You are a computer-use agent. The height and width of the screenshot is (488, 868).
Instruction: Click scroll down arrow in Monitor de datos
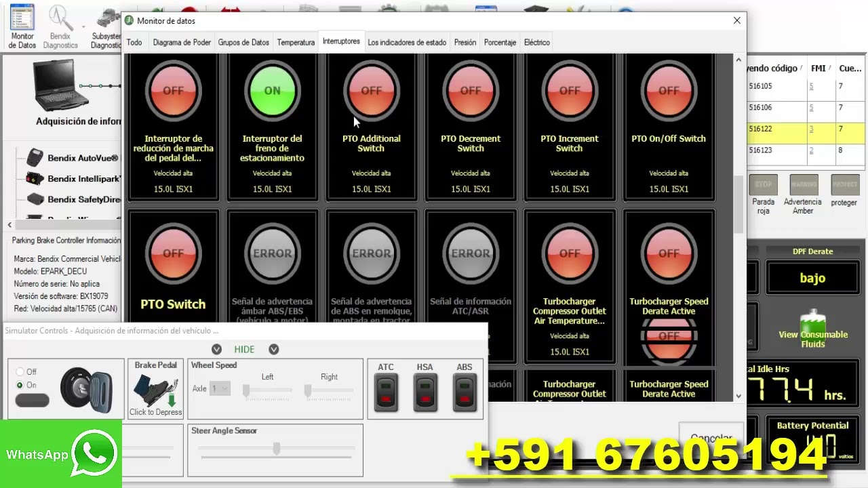(738, 396)
